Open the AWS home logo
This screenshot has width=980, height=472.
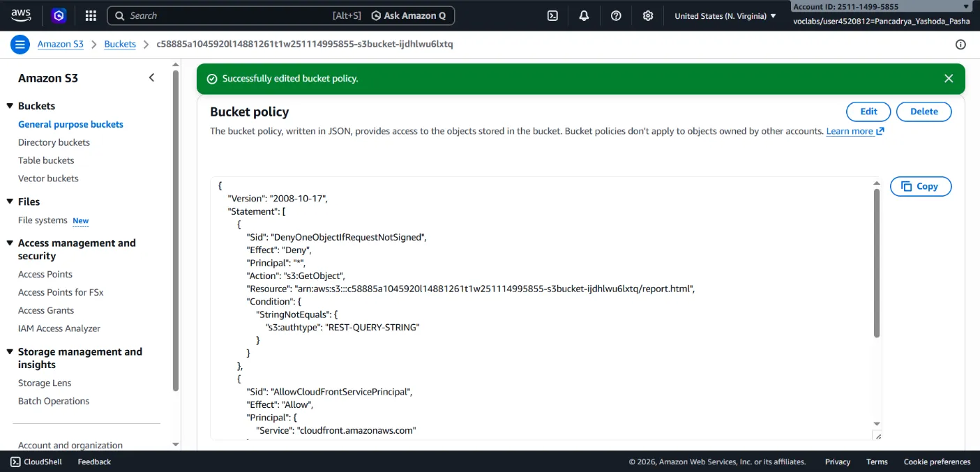tap(21, 15)
